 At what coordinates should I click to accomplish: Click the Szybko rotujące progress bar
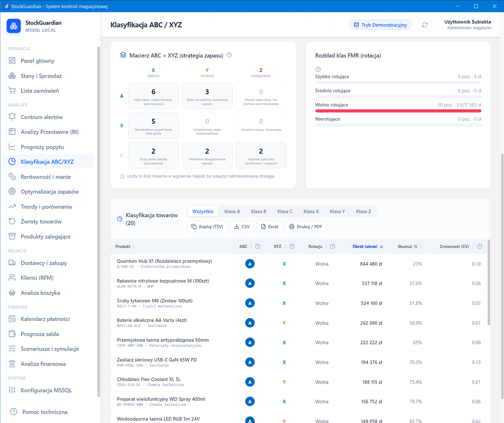click(x=398, y=83)
